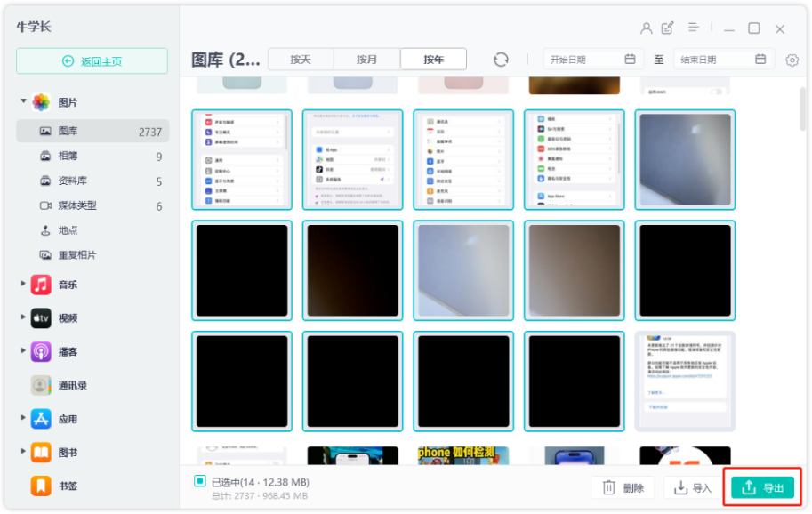Click the 结束日期 end date field
This screenshot has width=812, height=514.
coord(724,60)
